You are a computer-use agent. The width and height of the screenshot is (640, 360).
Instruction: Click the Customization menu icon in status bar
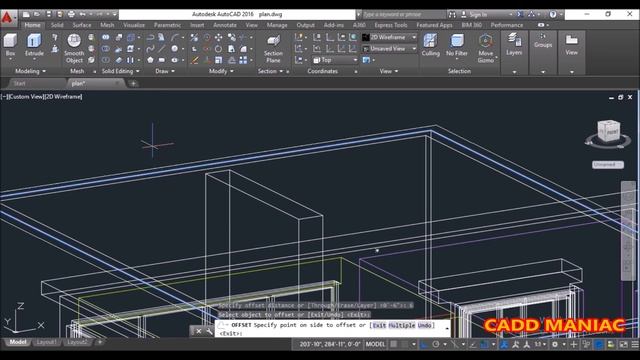click(635, 344)
